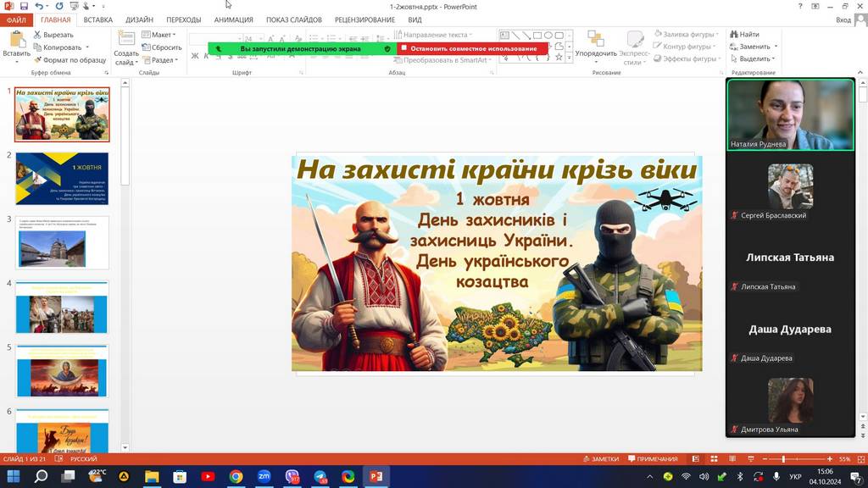Collapse the ribbon with the arrow
This screenshot has height=488, width=868.
(860, 73)
